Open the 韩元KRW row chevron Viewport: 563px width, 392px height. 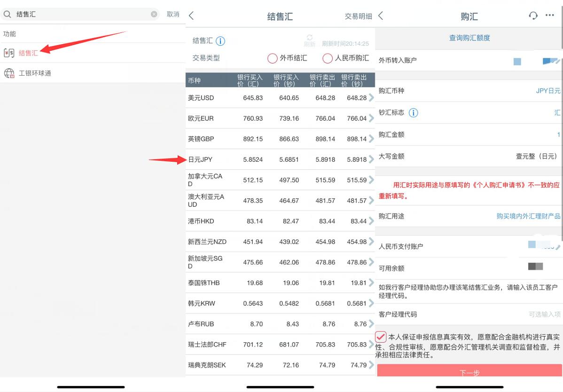pyautogui.click(x=371, y=303)
